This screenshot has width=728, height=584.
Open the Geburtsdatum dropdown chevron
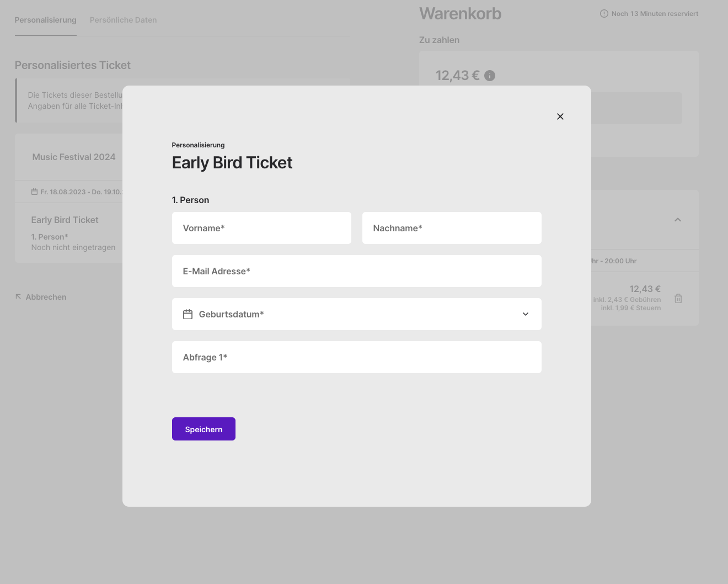(x=526, y=314)
